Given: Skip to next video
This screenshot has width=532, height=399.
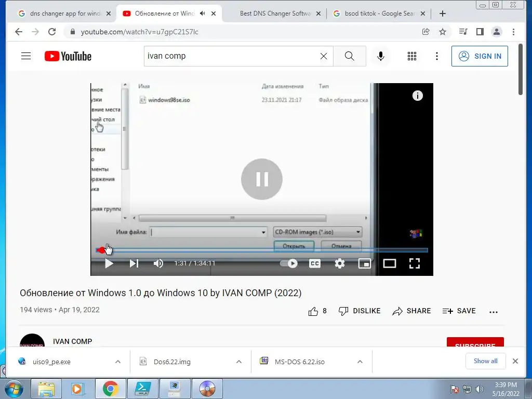Looking at the screenshot, I should pyautogui.click(x=134, y=263).
